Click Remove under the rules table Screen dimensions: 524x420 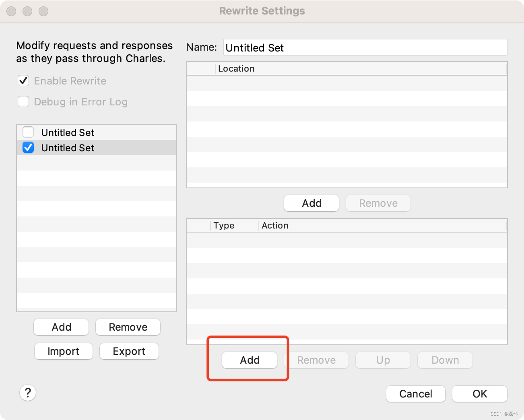coord(316,360)
